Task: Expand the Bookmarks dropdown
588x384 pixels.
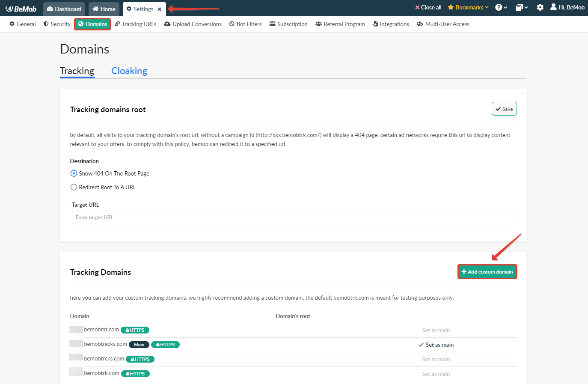Action: [468, 7]
